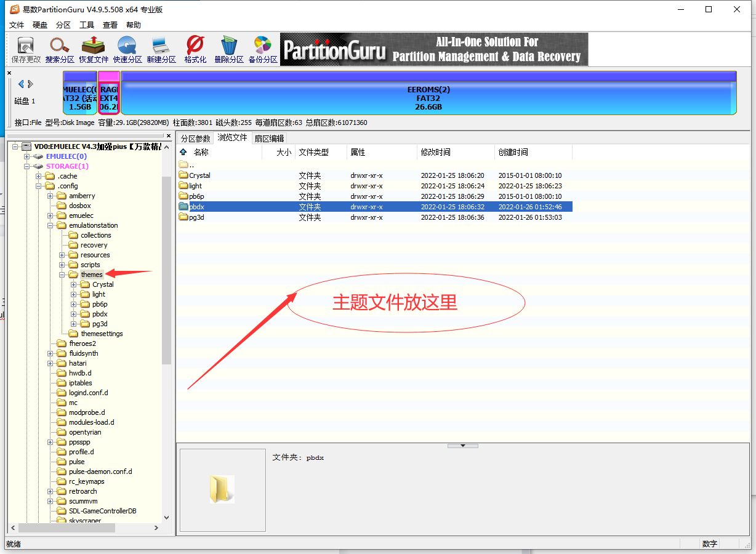Viewport: 756px width, 554px height.
Task: Launch the 恢复文件 file recovery tool
Action: [x=94, y=49]
